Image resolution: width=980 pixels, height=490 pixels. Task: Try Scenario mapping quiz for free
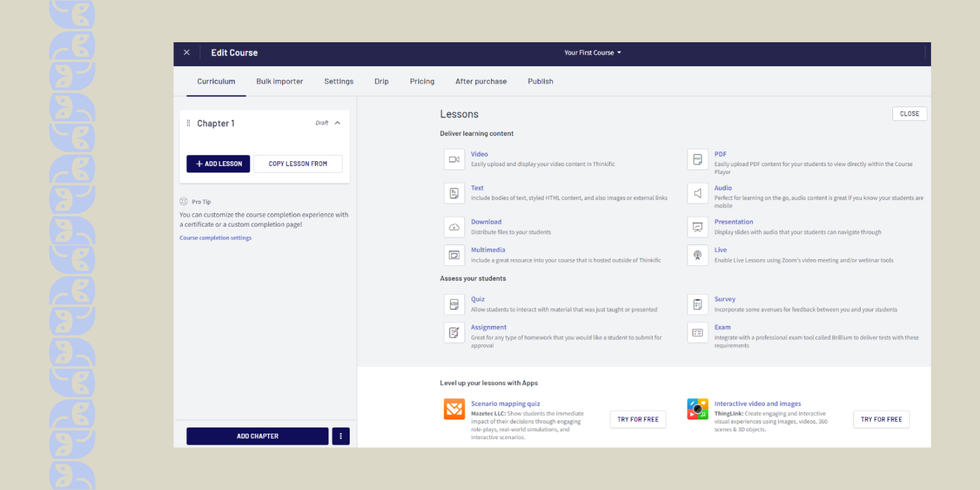638,420
